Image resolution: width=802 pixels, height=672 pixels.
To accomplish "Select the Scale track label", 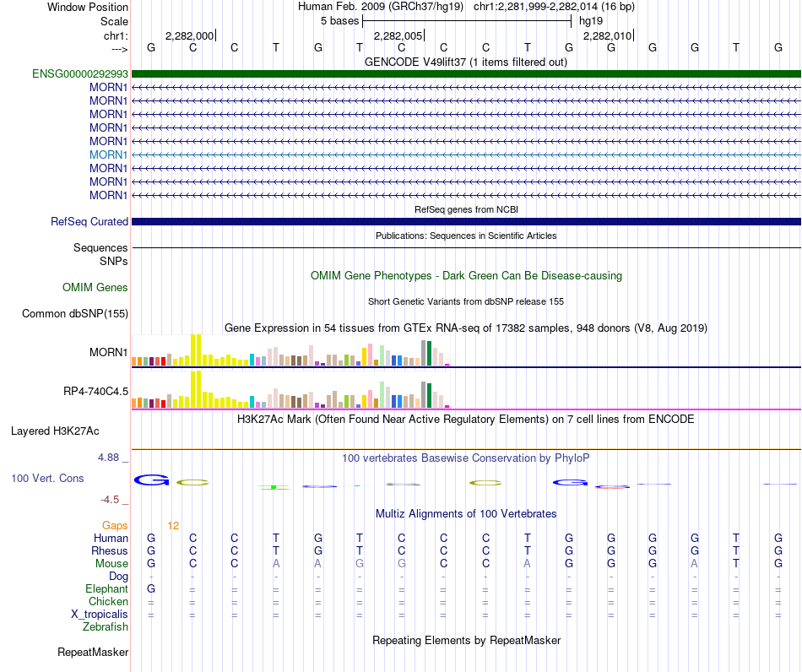I will (114, 21).
